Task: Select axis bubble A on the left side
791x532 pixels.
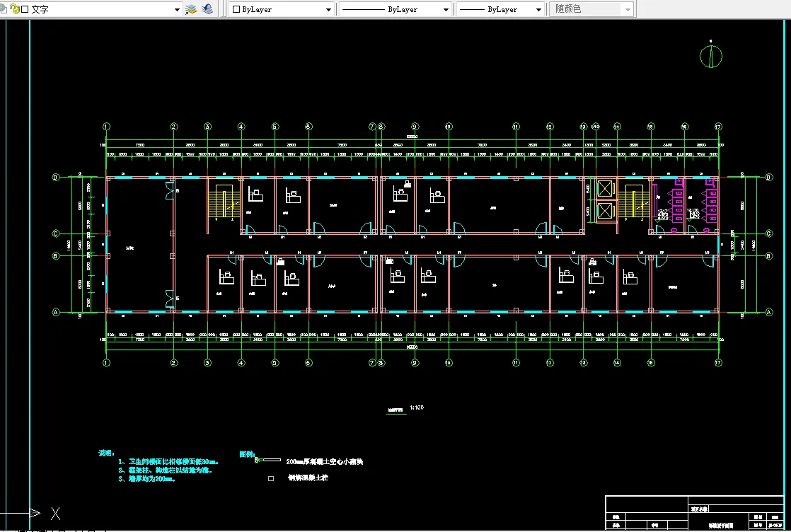Action: [x=56, y=312]
